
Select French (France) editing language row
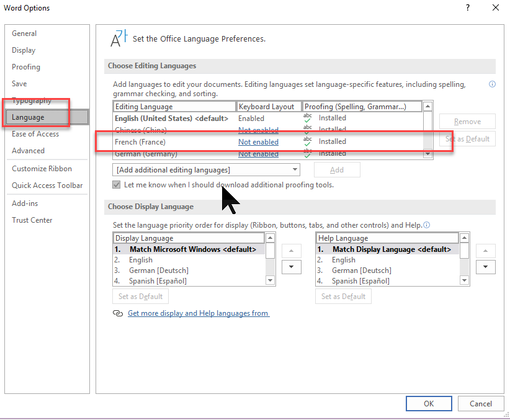point(268,142)
